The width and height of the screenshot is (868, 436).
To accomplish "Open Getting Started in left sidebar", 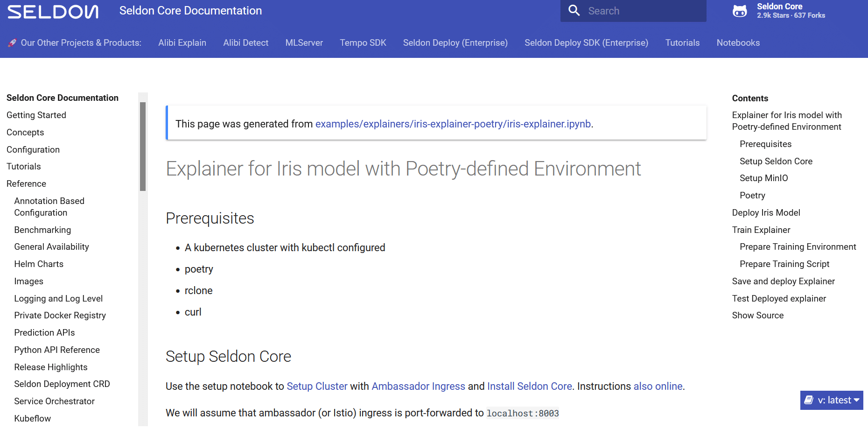I will pyautogui.click(x=36, y=115).
